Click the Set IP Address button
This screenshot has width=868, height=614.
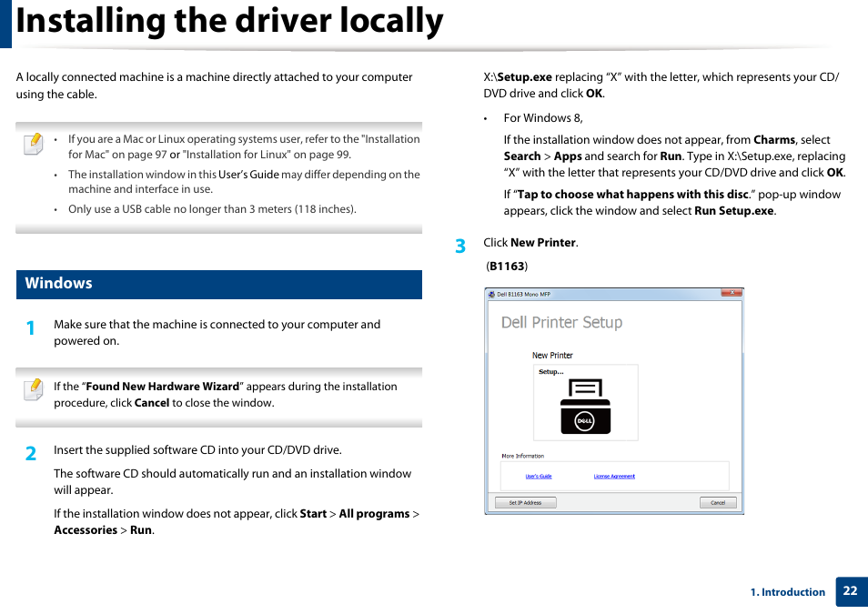pyautogui.click(x=525, y=503)
